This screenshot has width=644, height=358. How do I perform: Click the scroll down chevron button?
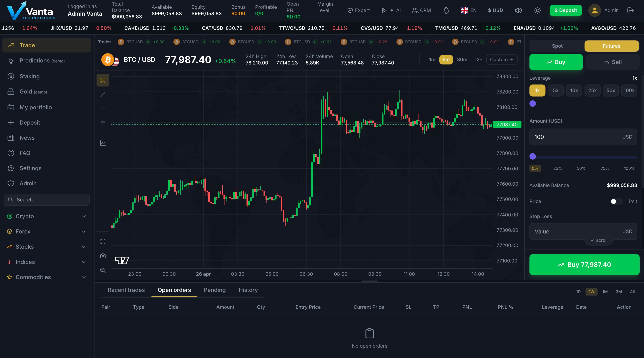pos(599,240)
